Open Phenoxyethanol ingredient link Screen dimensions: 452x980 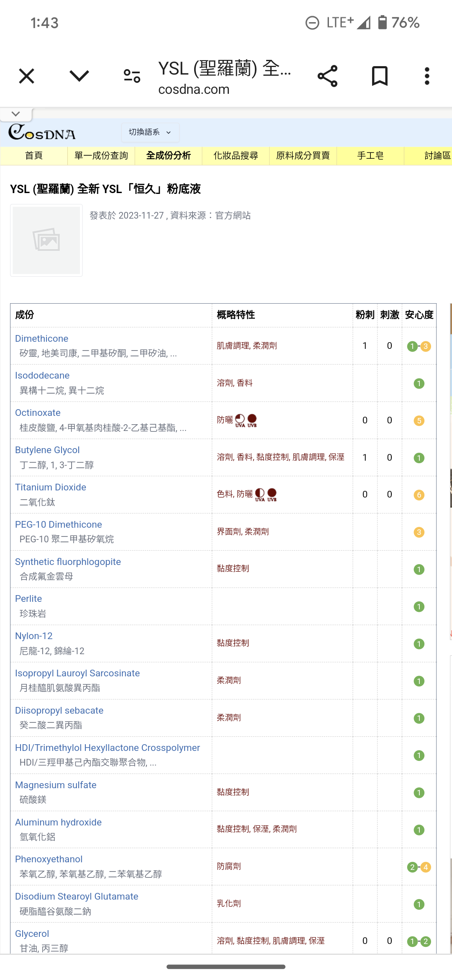pyautogui.click(x=49, y=859)
